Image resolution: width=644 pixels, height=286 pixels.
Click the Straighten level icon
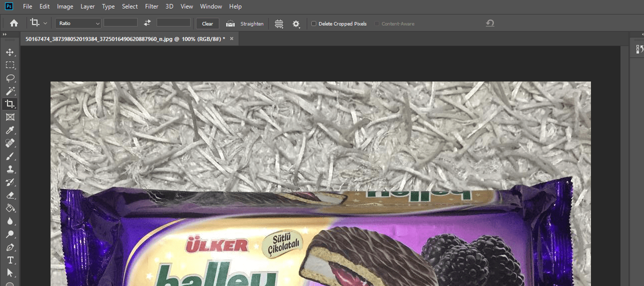point(230,23)
